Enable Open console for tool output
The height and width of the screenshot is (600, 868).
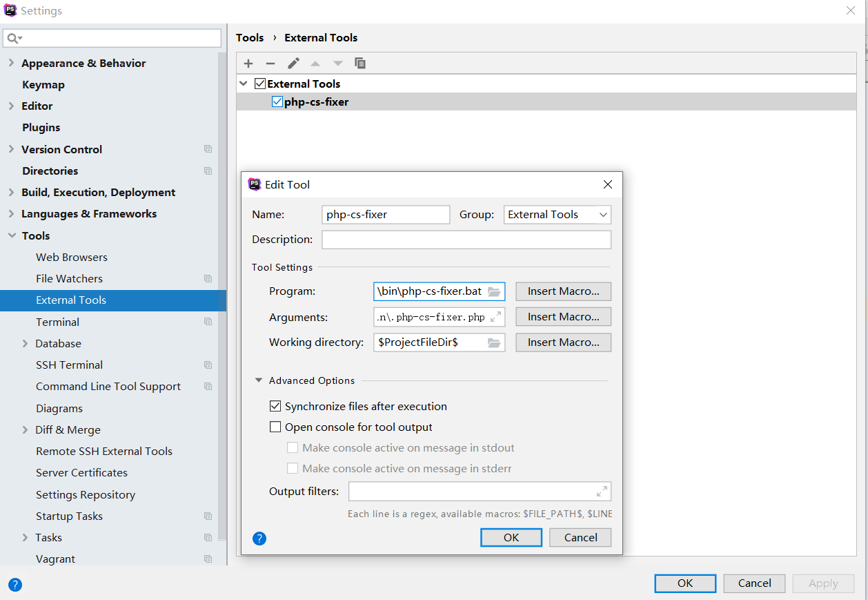[x=275, y=427]
